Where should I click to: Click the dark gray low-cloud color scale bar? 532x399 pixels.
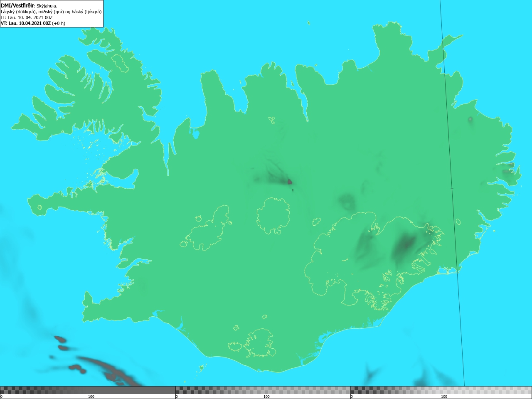pos(88,390)
